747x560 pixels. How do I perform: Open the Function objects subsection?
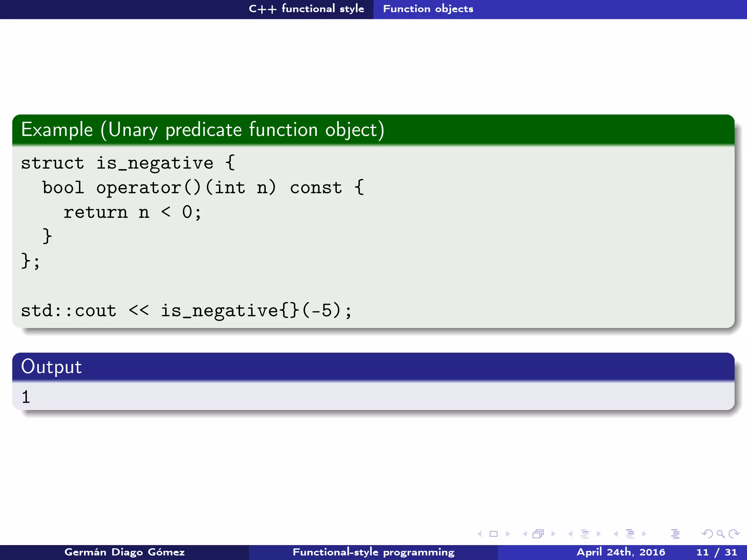point(428,9)
